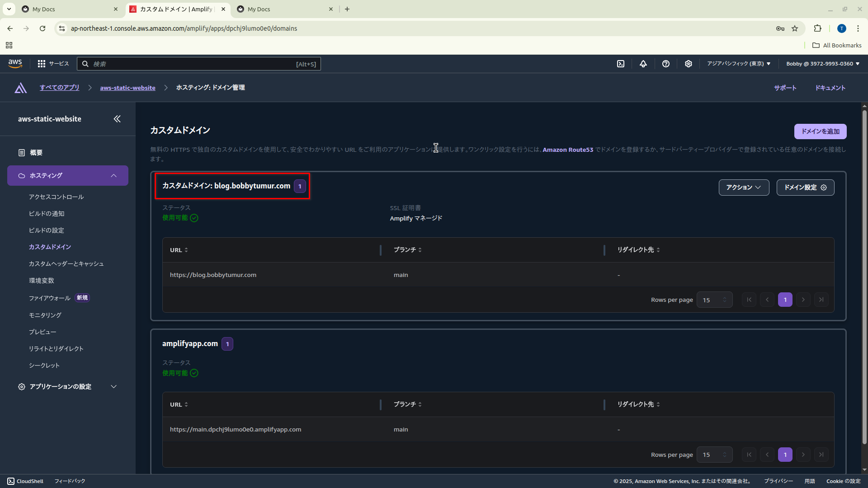Open AWS console settings gear icon
The width and height of the screenshot is (868, 488).
click(x=688, y=64)
